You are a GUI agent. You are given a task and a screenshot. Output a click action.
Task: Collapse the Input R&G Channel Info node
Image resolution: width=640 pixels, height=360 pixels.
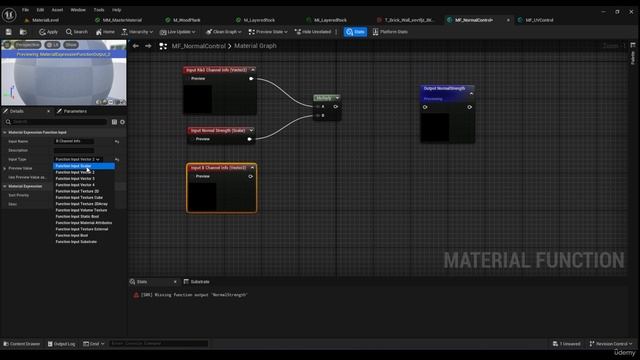coord(253,70)
